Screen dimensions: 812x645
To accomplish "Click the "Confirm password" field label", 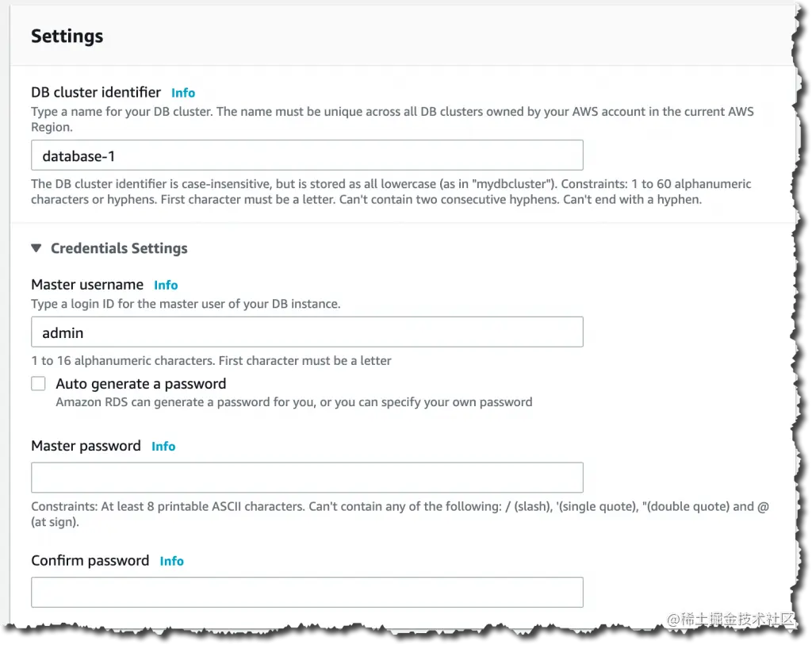I will point(90,560).
